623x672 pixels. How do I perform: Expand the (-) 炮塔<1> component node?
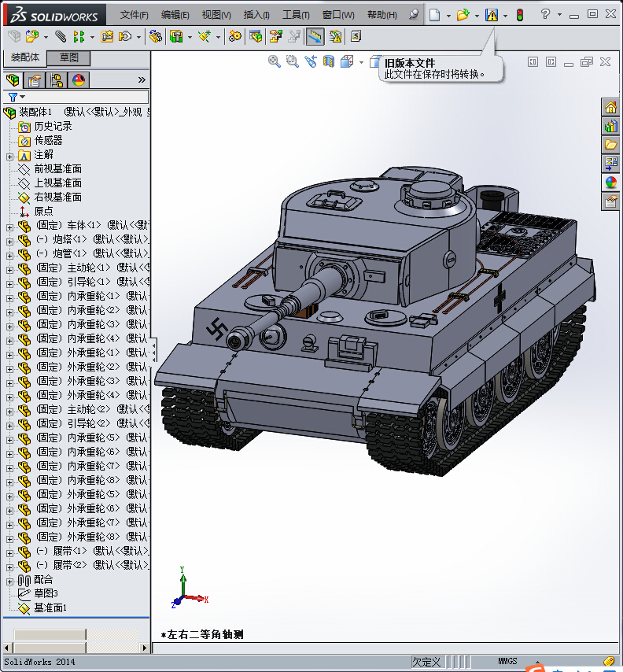(9, 242)
